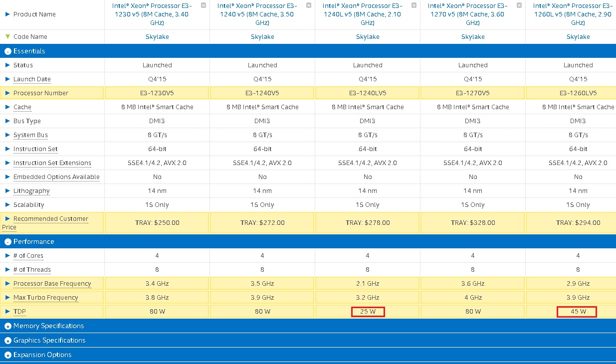
Task: Remove the E3-1240 v5 column with its X icon
Action: click(x=309, y=5)
